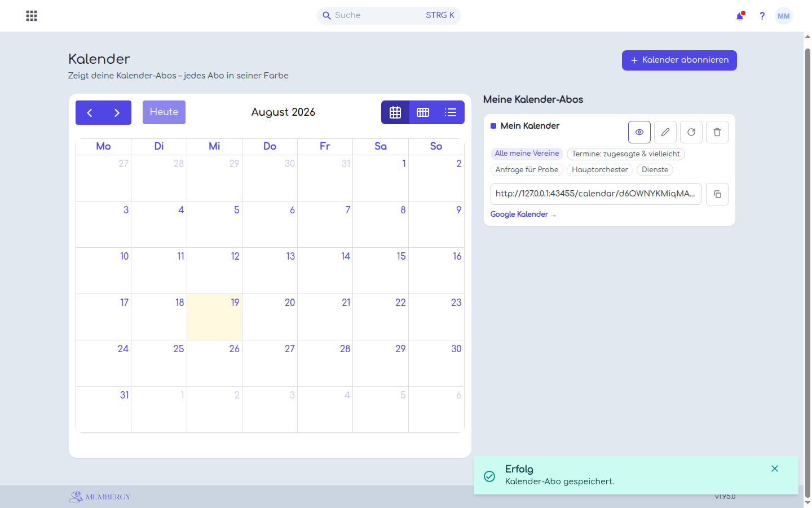Viewport: 812px width, 508px height.
Task: Switch to month grid view
Action: 395,112
